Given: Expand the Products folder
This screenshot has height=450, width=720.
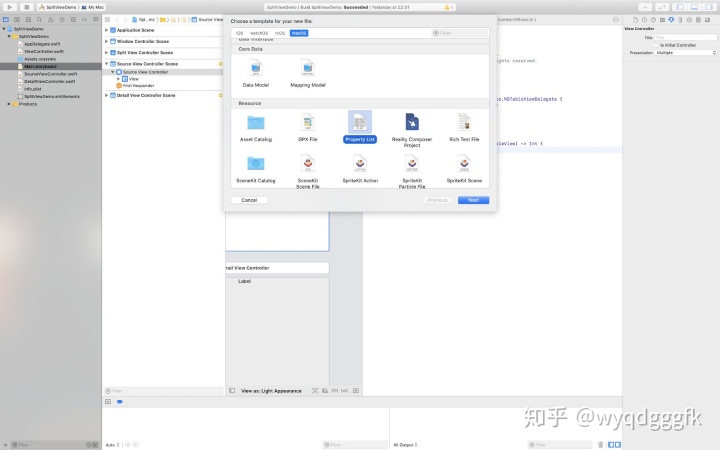Looking at the screenshot, I should click(9, 104).
